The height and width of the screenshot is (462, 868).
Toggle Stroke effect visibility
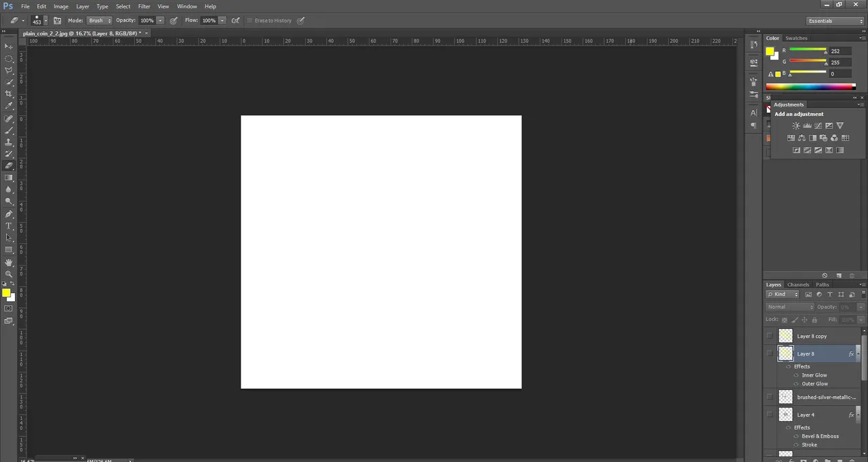796,445
